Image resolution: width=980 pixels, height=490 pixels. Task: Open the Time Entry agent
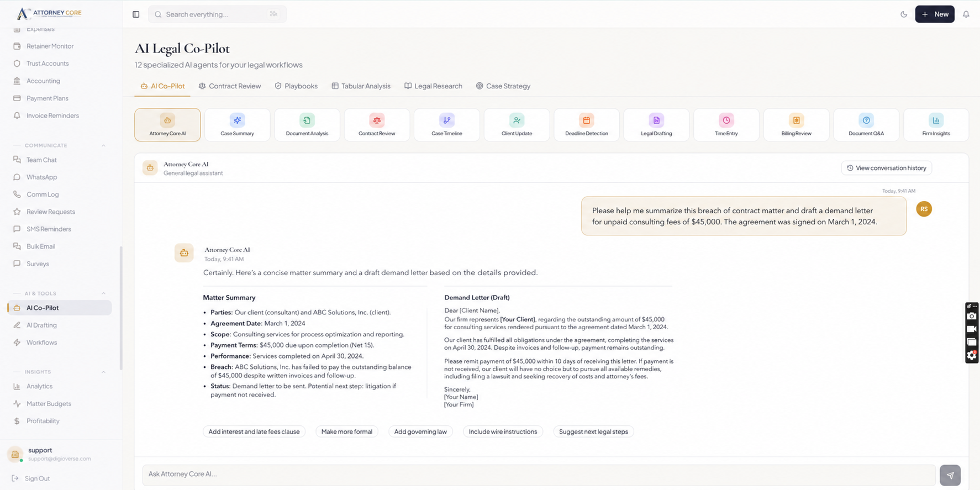(726, 125)
